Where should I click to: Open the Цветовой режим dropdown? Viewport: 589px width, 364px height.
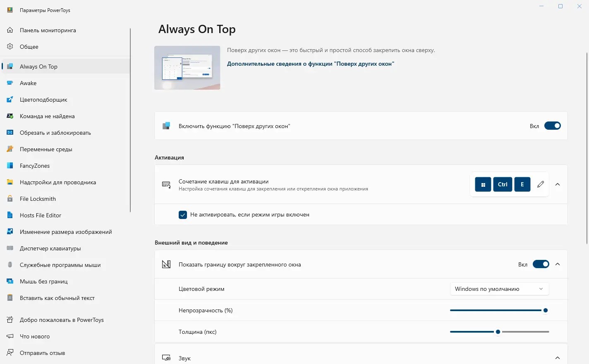[499, 289]
